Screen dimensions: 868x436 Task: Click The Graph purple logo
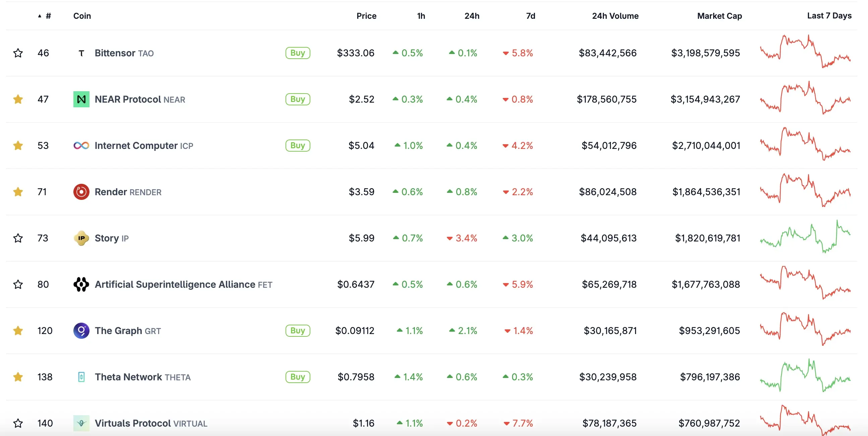tap(81, 330)
